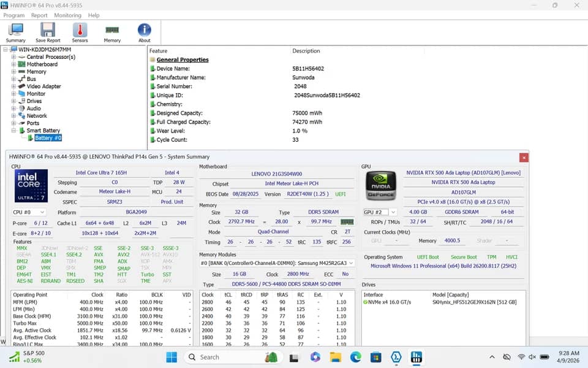Click the Designed Capacity battery icon
Viewport: 588px width, 368px height.
153,113
